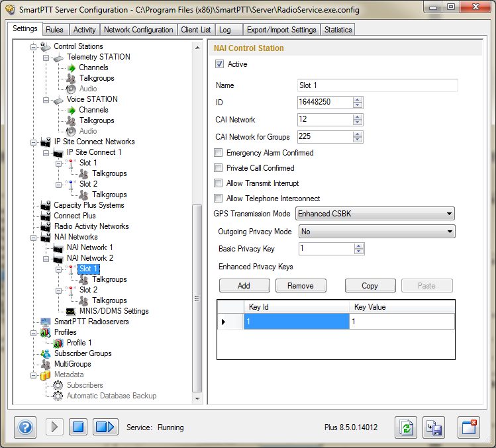This screenshot has width=496, height=448.
Task: Increase the Basic Privacy Key value
Action: point(358,246)
